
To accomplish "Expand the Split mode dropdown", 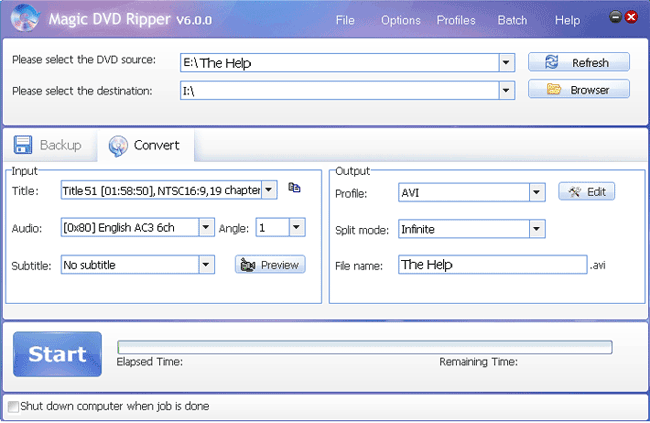I will [x=536, y=229].
